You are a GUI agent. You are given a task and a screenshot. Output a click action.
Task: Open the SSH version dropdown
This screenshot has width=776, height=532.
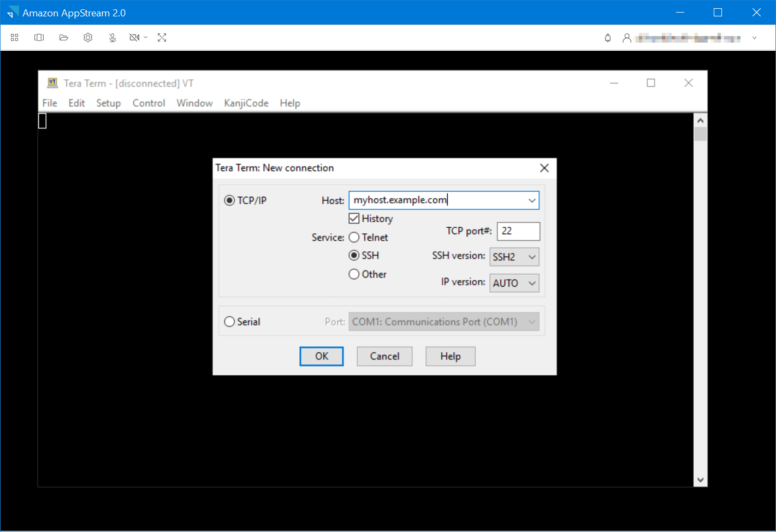point(514,257)
